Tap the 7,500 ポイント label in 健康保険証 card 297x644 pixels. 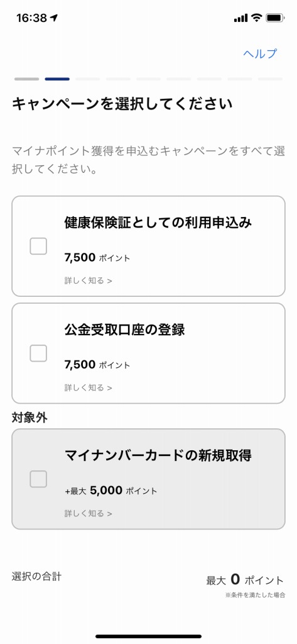pyautogui.click(x=97, y=257)
